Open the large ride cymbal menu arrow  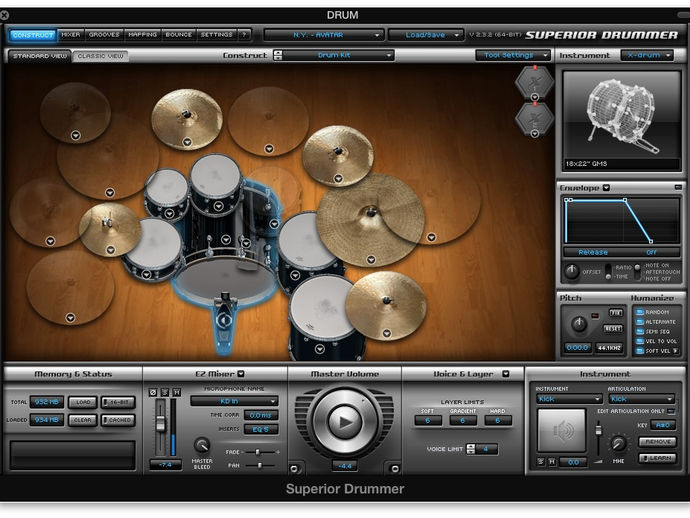(371, 260)
